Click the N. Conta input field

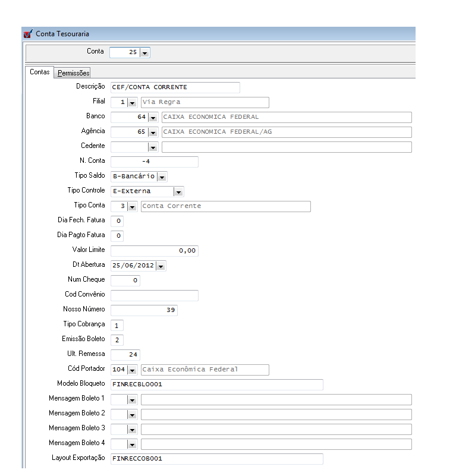(x=155, y=162)
